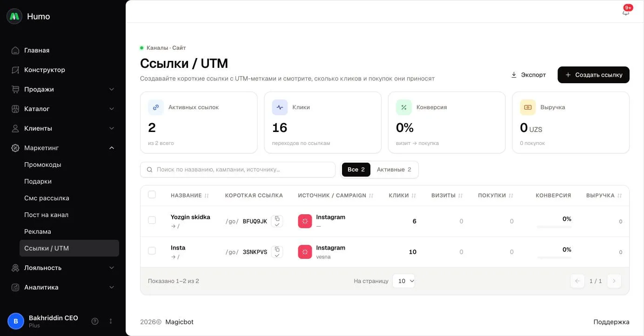Viewport: 644px width, 336px height.
Task: Check the Insta row checkbox
Action: (152, 251)
